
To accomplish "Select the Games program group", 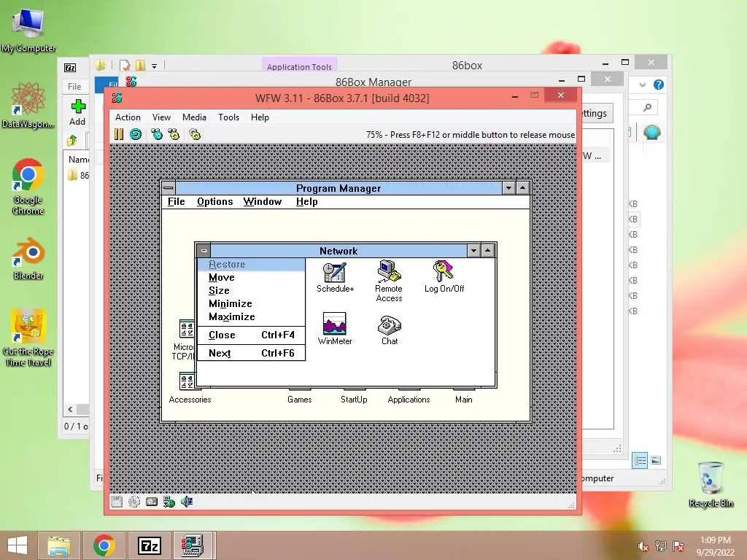I will click(x=300, y=396).
